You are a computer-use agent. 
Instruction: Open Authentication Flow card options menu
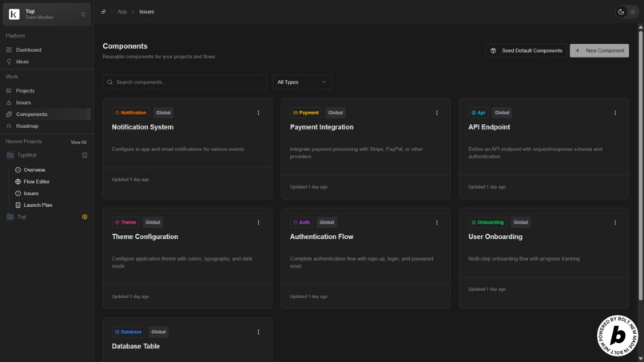click(x=436, y=223)
